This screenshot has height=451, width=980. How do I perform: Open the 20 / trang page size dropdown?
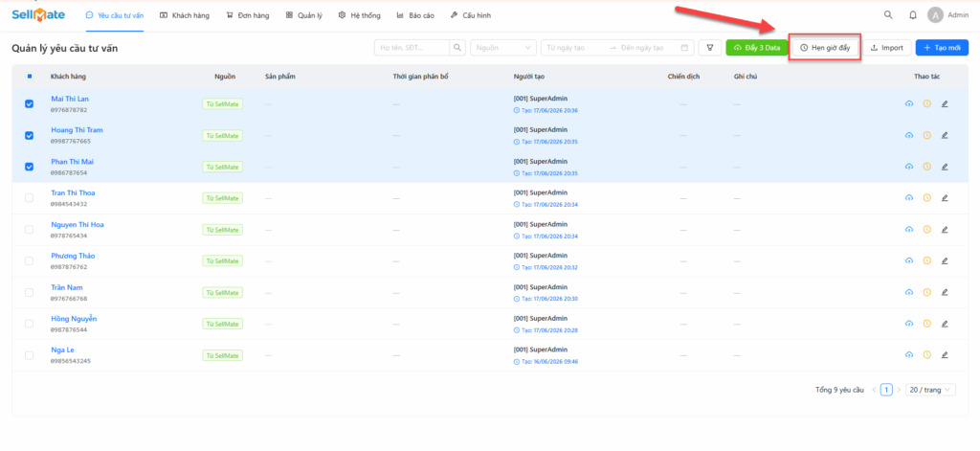point(930,390)
